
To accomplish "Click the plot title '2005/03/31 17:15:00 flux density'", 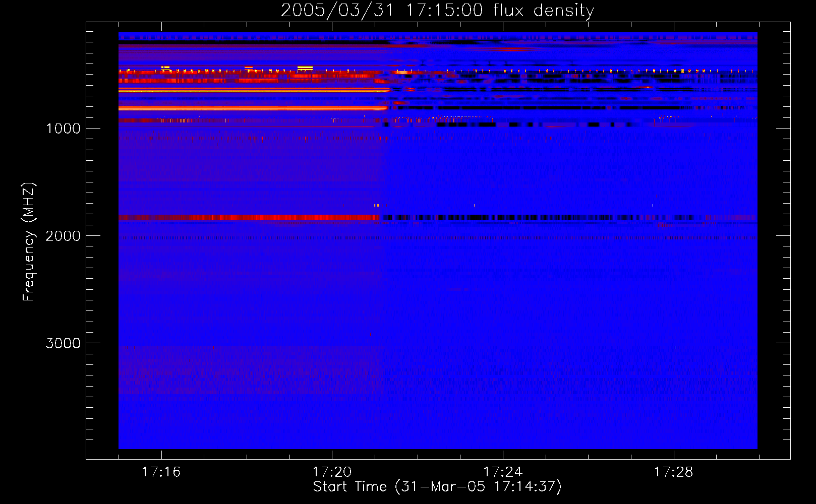I will coord(437,11).
